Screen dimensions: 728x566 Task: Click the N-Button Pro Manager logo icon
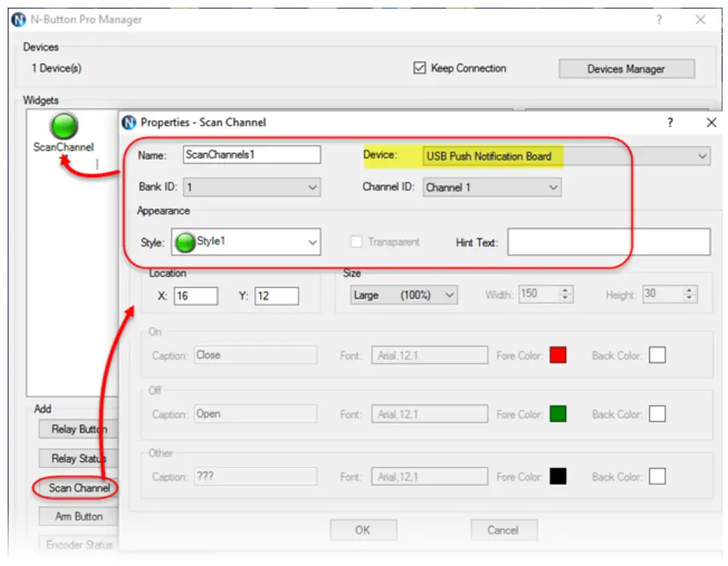click(18, 20)
